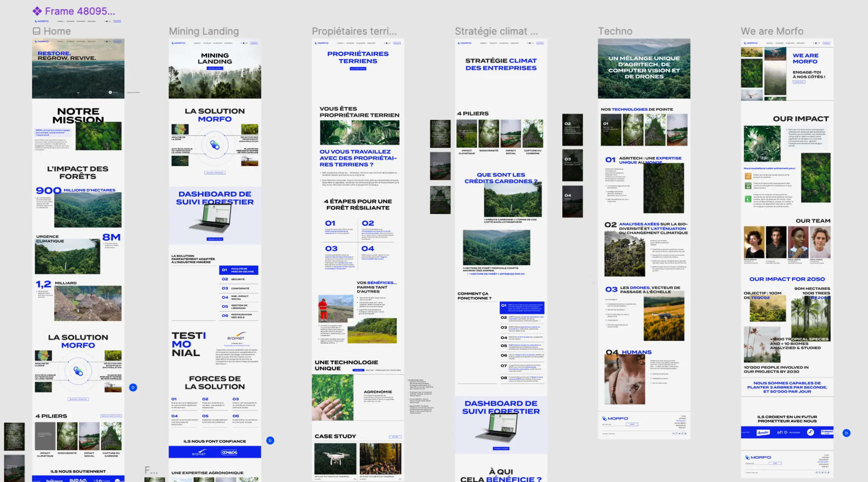Click the purple component icon beside Frame 48095

(37, 11)
